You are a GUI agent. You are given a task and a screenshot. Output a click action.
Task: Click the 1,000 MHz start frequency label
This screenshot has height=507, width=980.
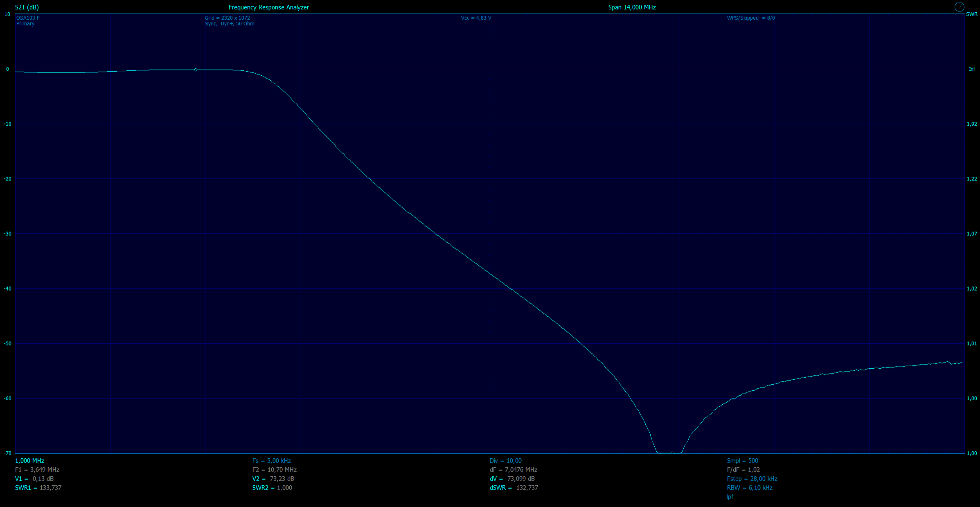29,461
